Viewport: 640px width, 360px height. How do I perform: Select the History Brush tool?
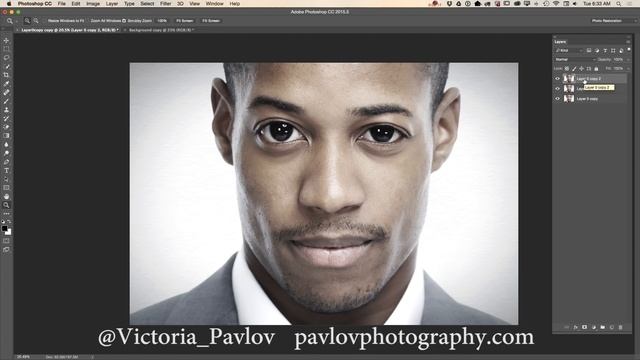(x=6, y=118)
